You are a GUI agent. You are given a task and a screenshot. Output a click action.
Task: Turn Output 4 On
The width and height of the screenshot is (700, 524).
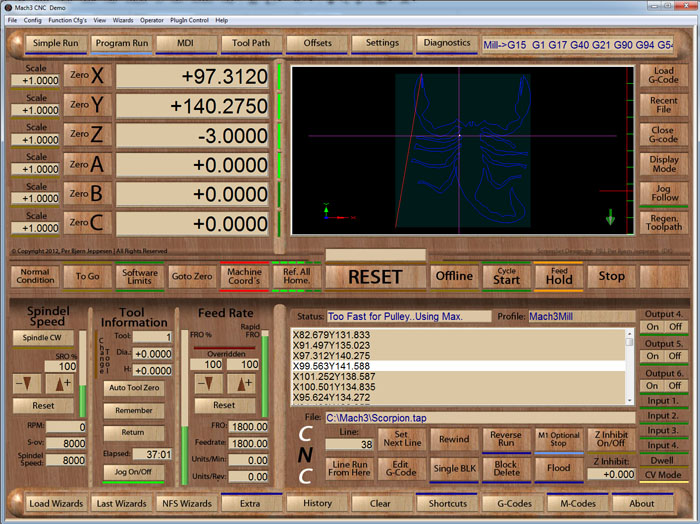pos(652,327)
